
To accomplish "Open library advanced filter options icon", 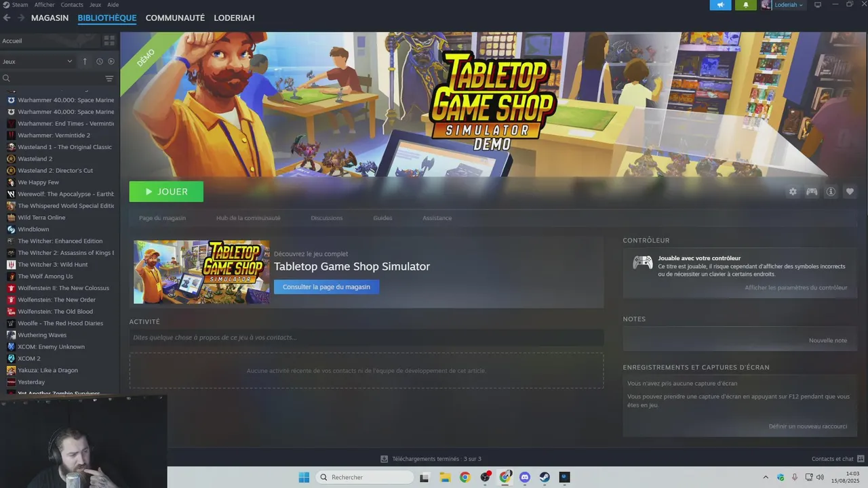I will point(109,79).
